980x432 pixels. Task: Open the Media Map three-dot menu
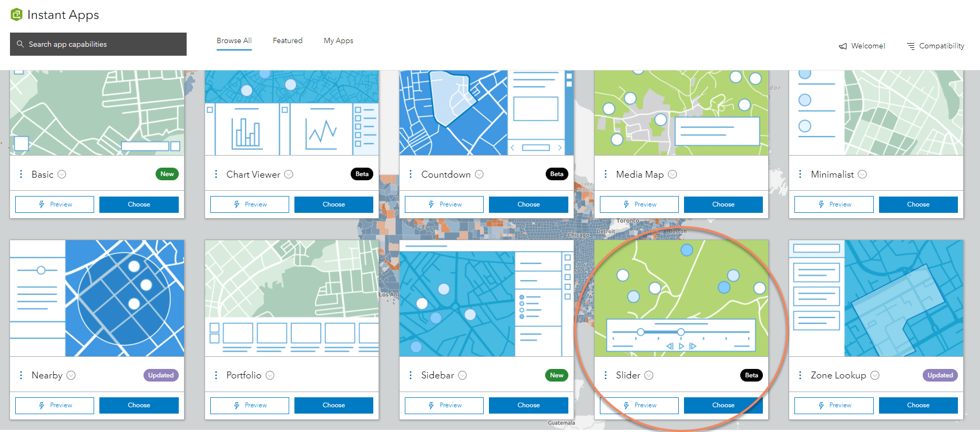point(606,174)
